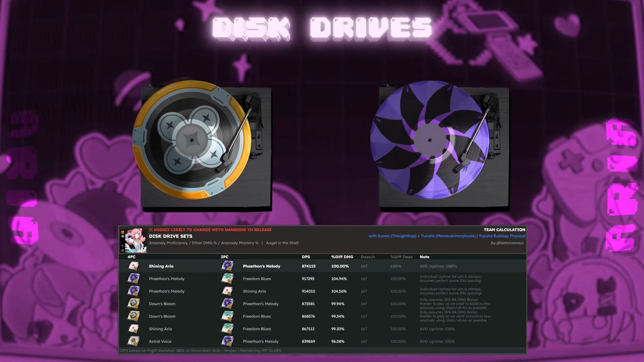644x362 pixels.
Task: Click the Freedom Blues icon in the 867112 DPS row
Action: (x=227, y=329)
